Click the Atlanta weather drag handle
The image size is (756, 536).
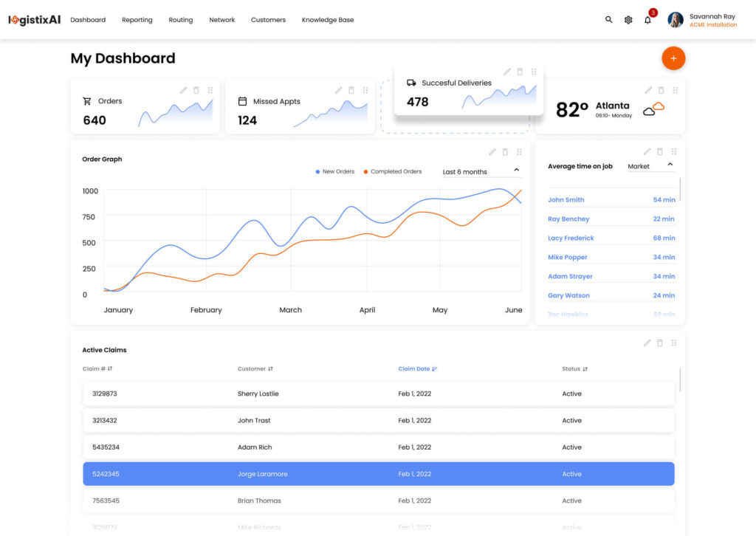click(x=675, y=90)
